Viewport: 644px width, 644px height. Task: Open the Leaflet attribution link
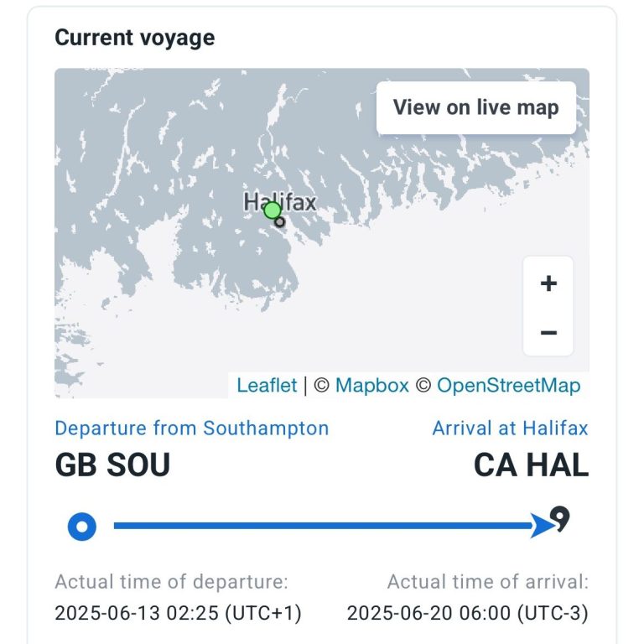tap(267, 385)
